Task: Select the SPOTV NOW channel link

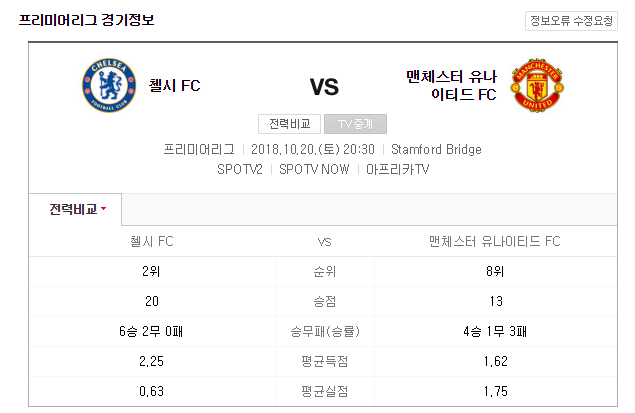Action: coord(314,169)
